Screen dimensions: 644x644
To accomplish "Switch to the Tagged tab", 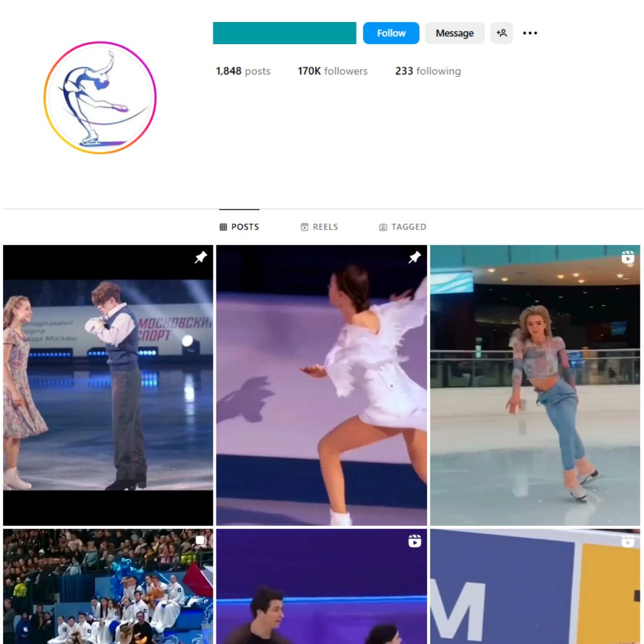I will point(402,227).
